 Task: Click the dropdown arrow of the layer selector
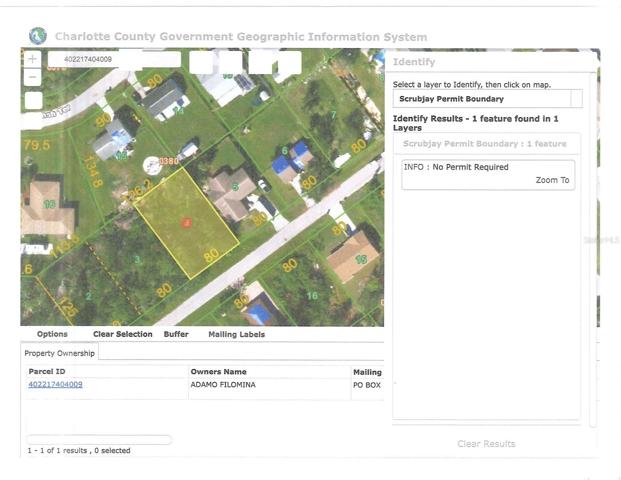coord(577,99)
